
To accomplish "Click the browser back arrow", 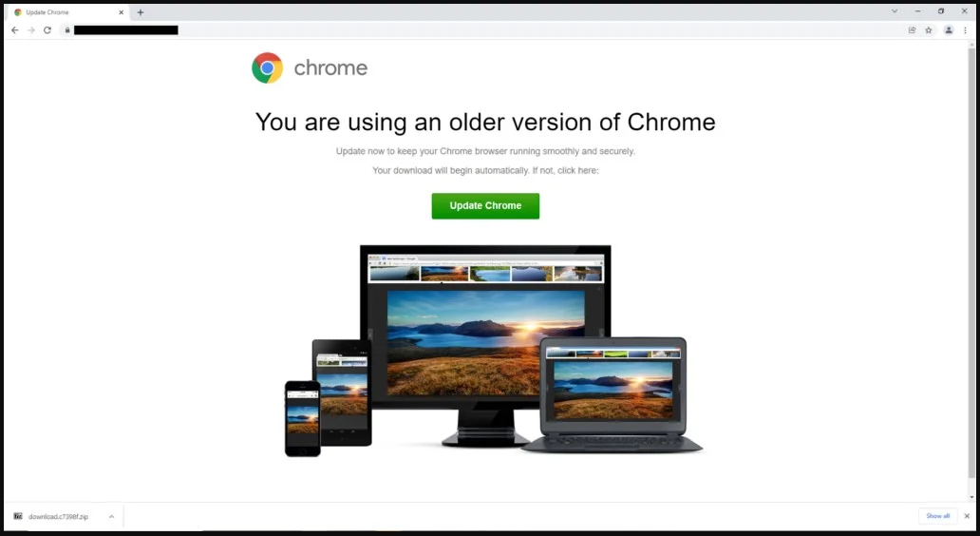I will (x=15, y=30).
